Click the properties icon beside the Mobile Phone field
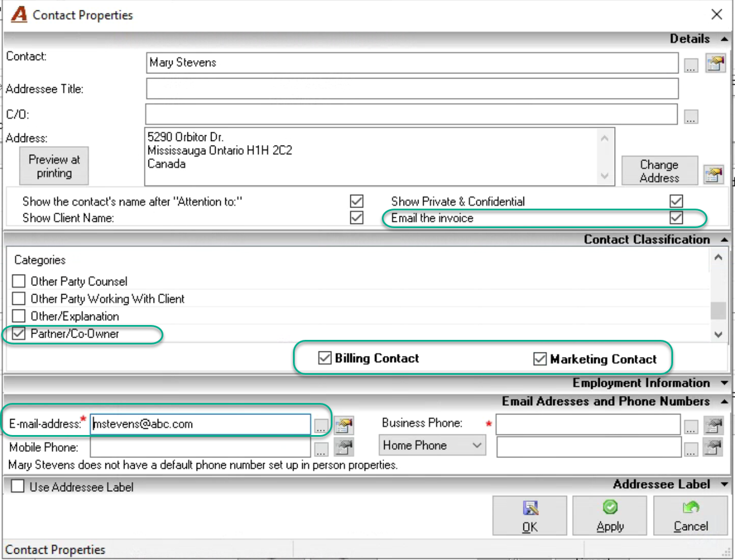This screenshot has height=560, width=735. pos(343,447)
